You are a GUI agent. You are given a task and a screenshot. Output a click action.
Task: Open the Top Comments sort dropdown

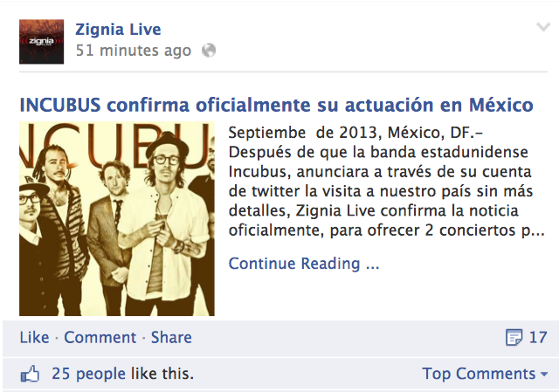(x=485, y=374)
